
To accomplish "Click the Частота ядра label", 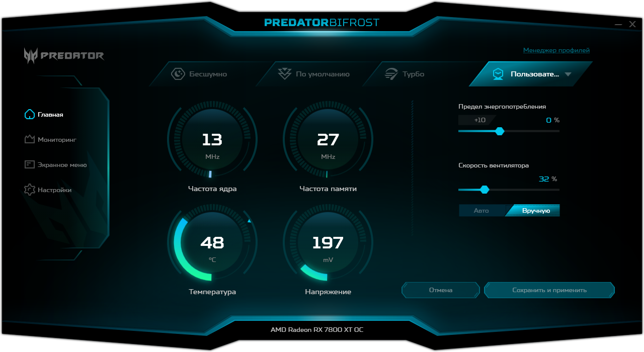I will pos(212,189).
